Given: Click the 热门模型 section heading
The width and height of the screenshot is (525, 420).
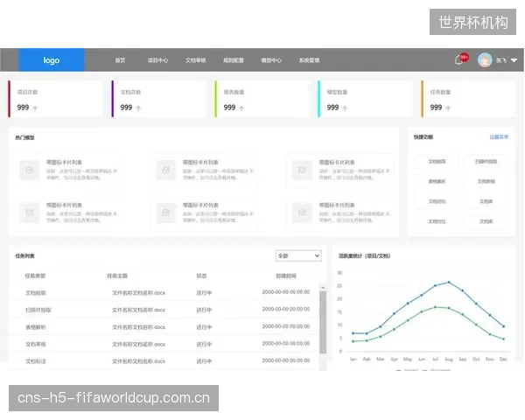Looking at the screenshot, I should click(x=24, y=137).
